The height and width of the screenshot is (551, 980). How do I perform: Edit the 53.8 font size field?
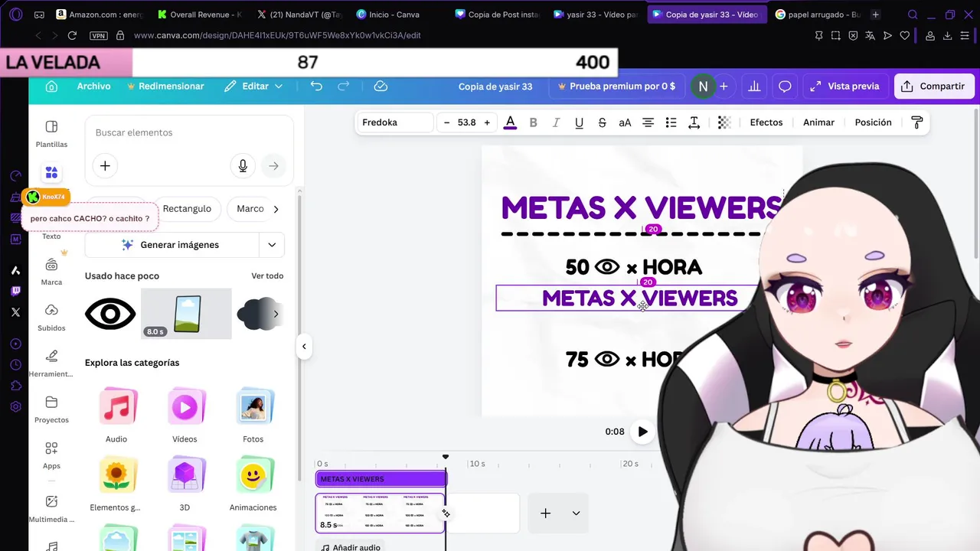pyautogui.click(x=466, y=122)
